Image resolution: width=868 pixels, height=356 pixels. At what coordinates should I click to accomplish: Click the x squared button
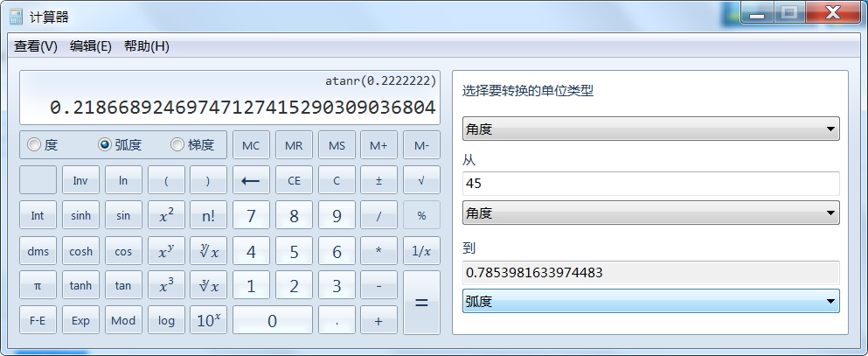[166, 216]
